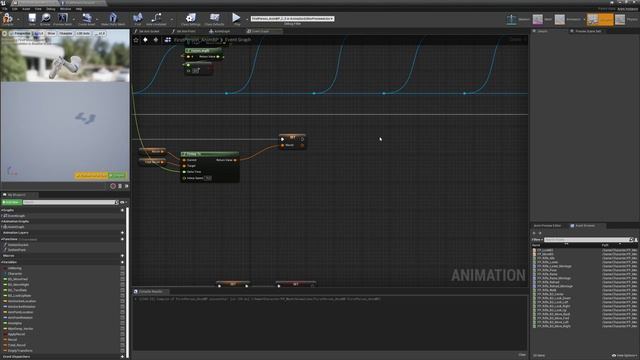This screenshot has width=640, height=360.
Task: Click the Play button in toolbar
Action: [x=236, y=18]
